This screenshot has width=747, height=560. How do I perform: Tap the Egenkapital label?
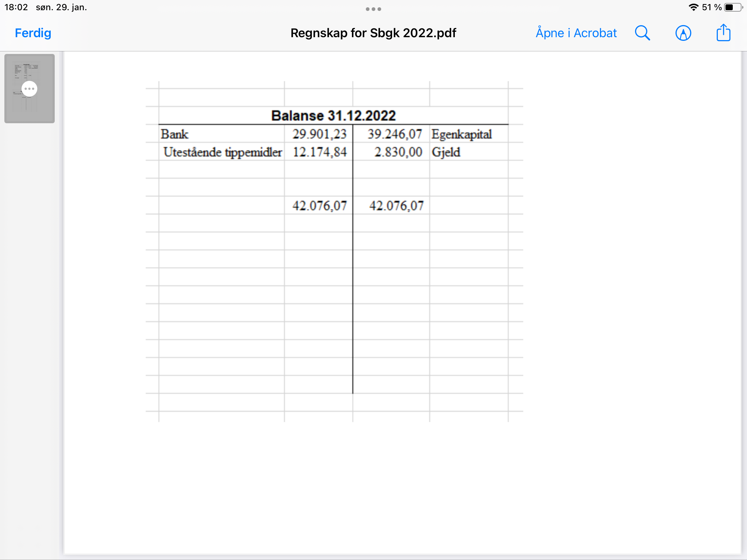pyautogui.click(x=461, y=134)
